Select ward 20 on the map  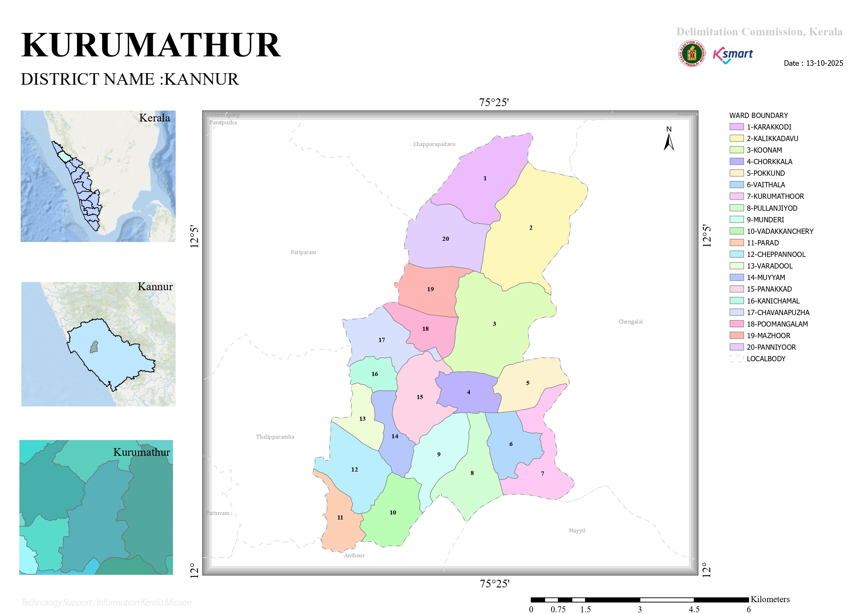(445, 239)
